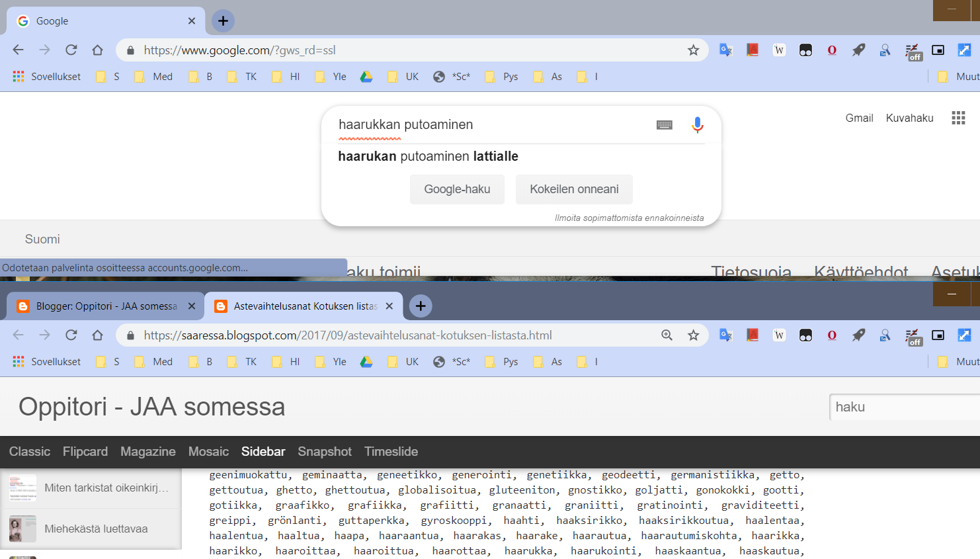This screenshot has height=559, width=980.
Task: Open TK bookmark folder in bottom window
Action: pos(242,362)
